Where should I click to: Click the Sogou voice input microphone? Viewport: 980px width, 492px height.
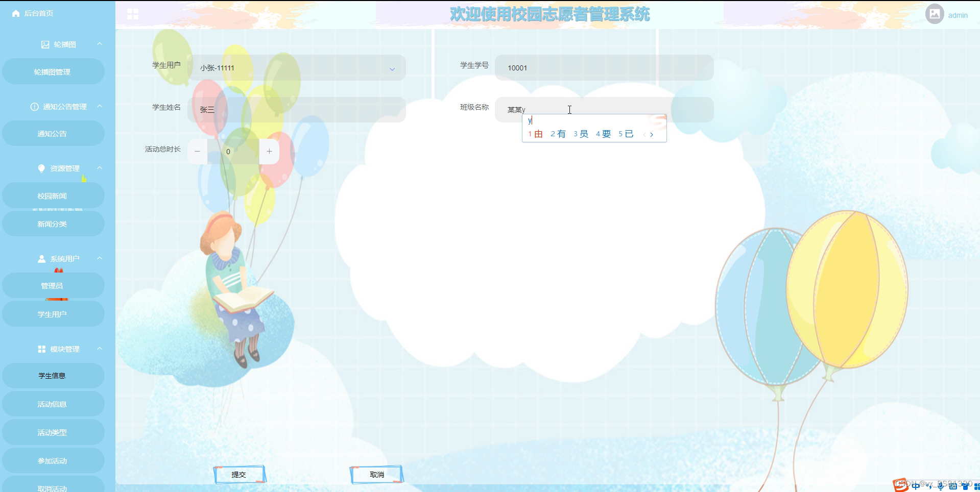[x=941, y=486]
